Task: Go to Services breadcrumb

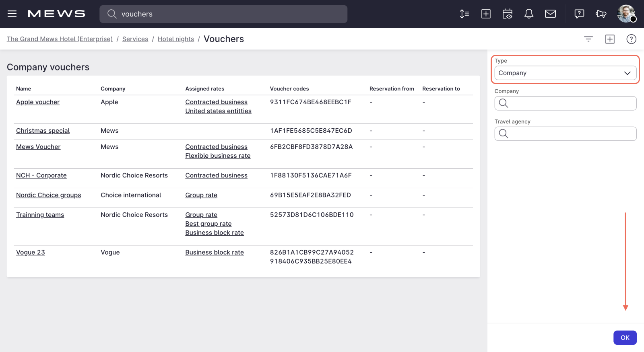Action: (x=135, y=39)
